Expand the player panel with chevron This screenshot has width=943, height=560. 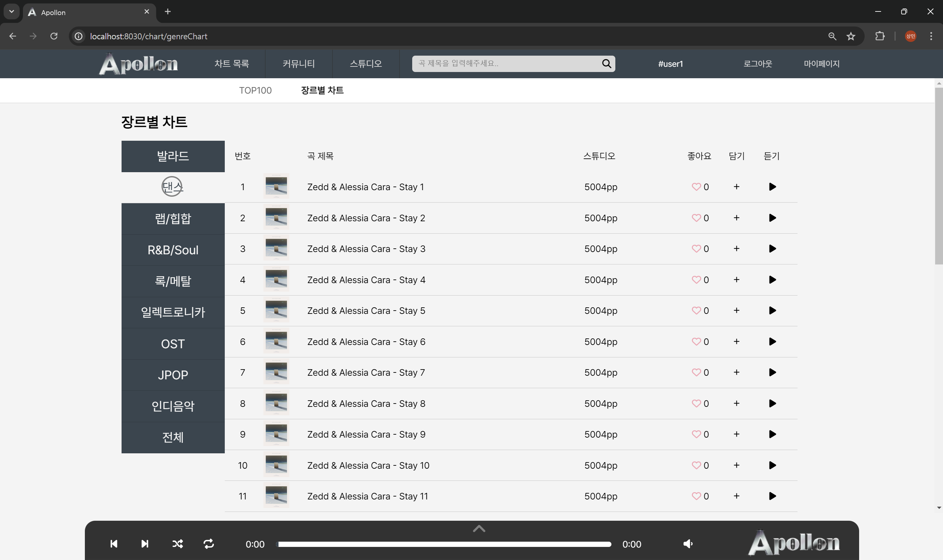pos(479,529)
